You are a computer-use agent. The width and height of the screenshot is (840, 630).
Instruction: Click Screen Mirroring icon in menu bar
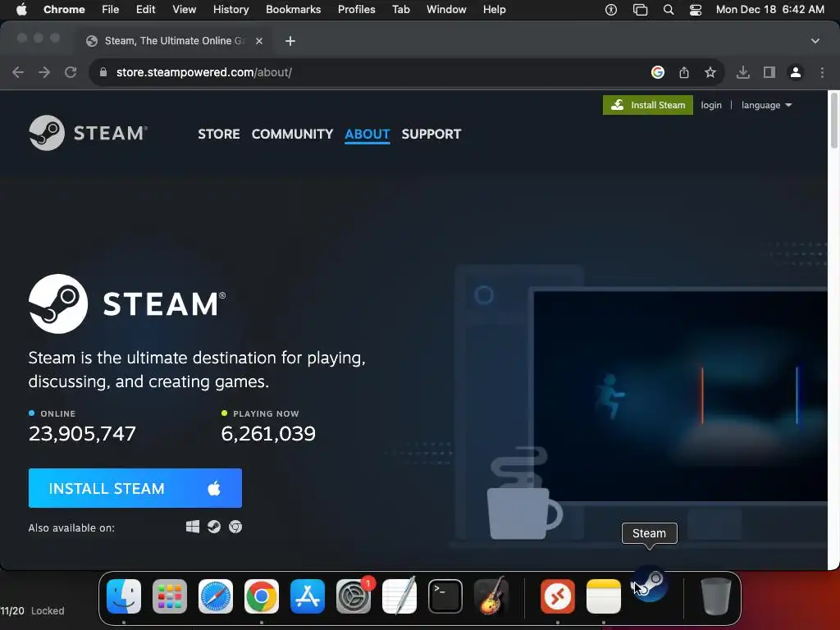point(640,10)
